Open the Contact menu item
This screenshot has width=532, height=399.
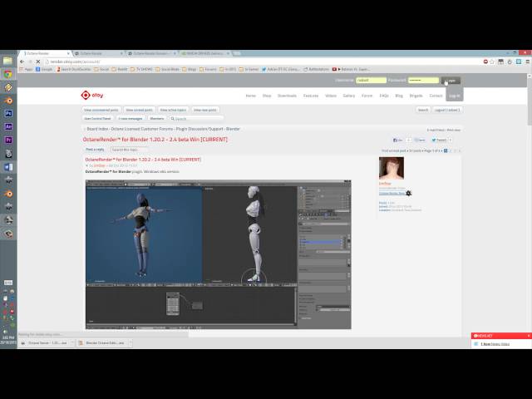436,96
